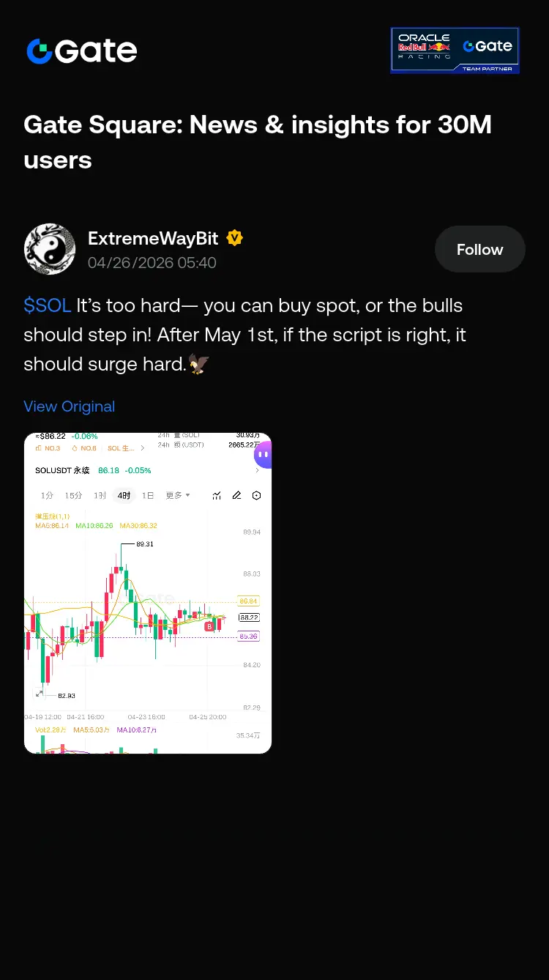549x980 pixels.
Task: Expand the SOLUSDT 永续 row chevron
Action: coord(257,471)
